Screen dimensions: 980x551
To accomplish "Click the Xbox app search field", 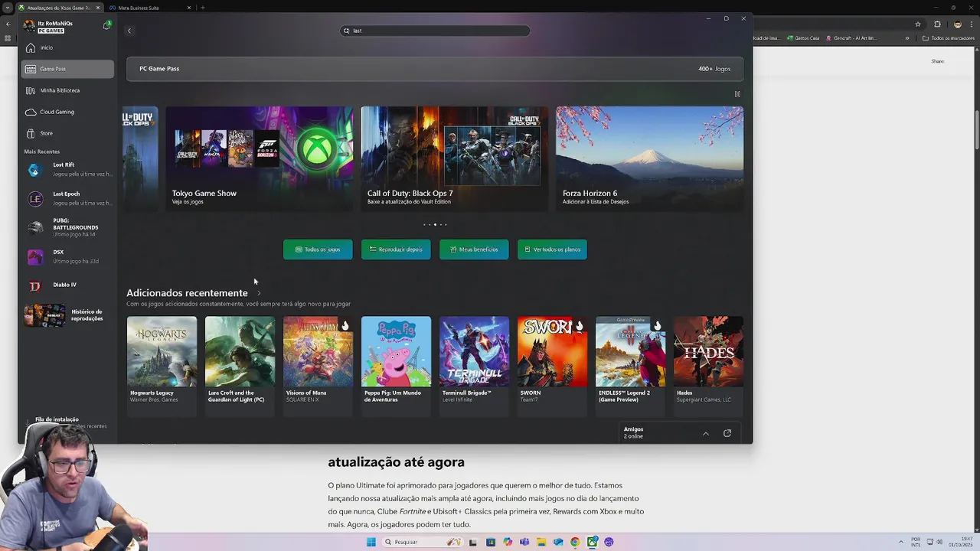I will [x=435, y=31].
